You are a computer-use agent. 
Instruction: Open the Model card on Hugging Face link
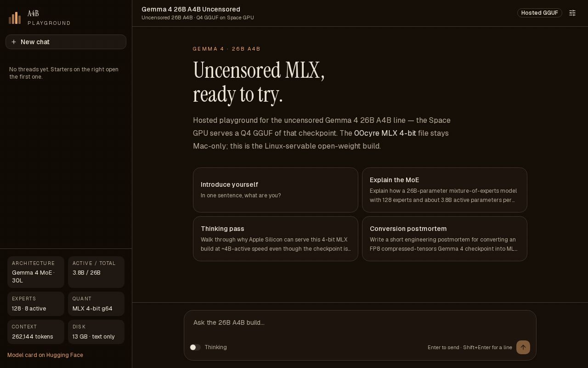tap(45, 355)
